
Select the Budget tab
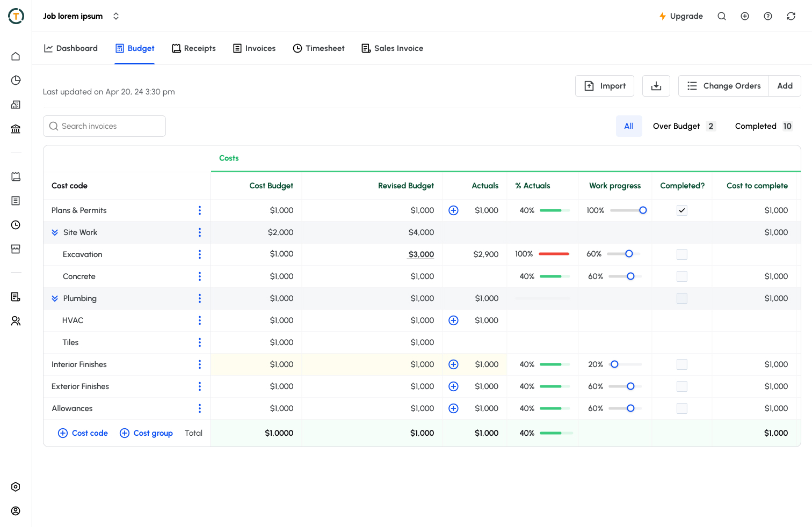pos(135,48)
